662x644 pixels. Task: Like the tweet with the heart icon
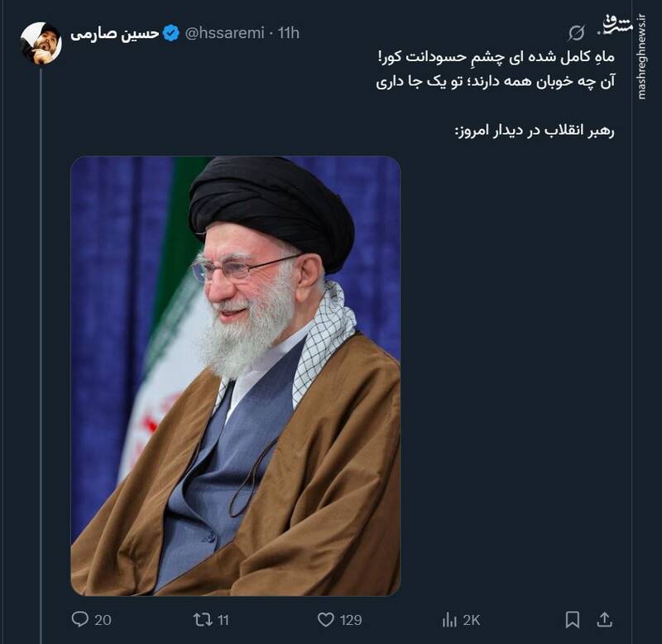[x=325, y=619]
